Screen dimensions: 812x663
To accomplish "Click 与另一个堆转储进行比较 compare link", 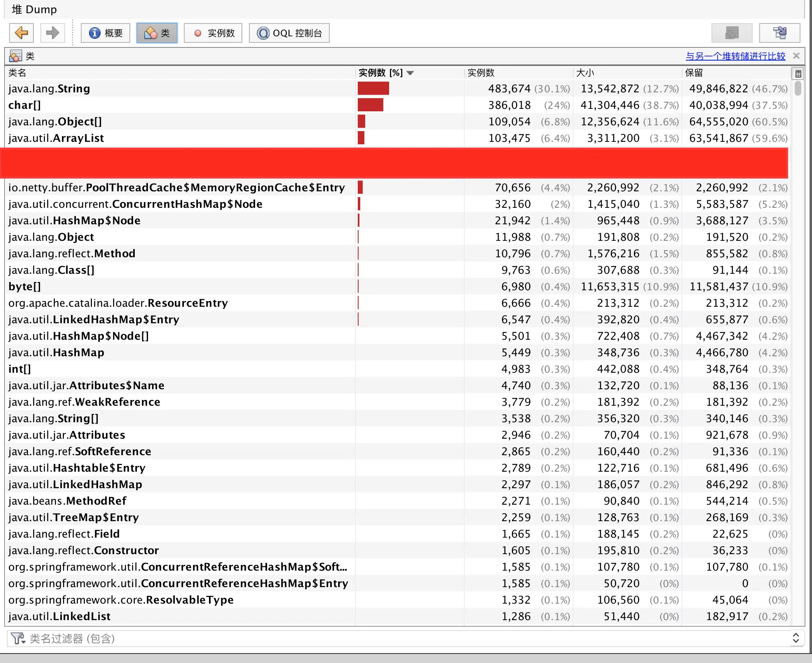I will 735,56.
